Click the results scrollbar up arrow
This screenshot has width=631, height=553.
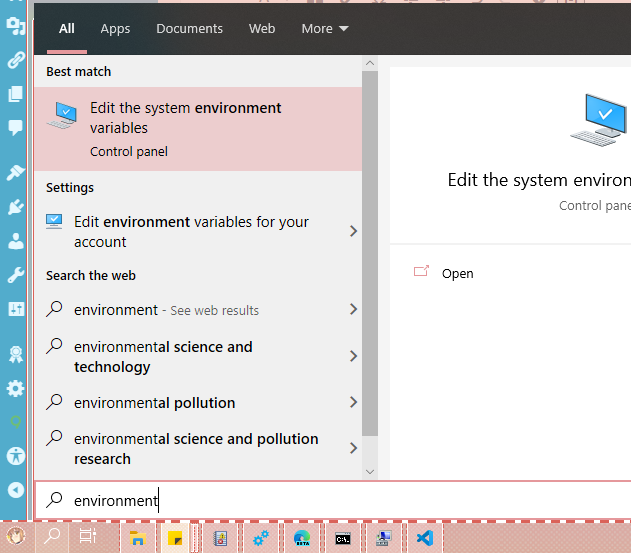coord(370,63)
